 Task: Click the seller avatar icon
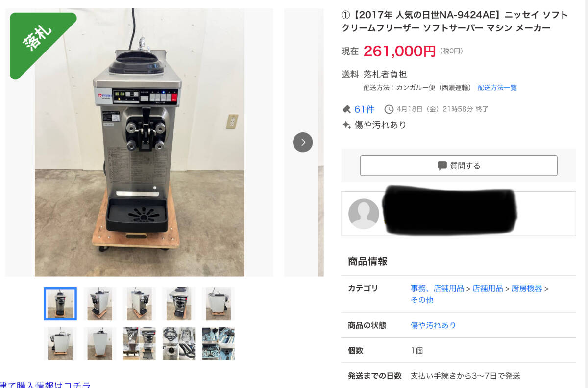click(364, 213)
